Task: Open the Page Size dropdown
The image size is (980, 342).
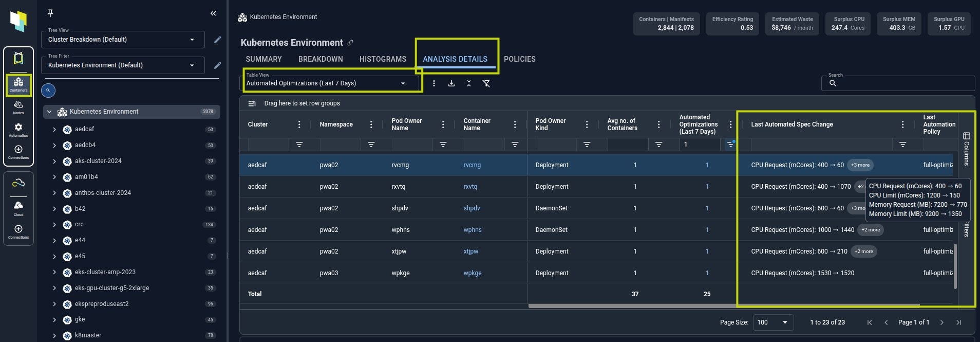Action: [772, 322]
